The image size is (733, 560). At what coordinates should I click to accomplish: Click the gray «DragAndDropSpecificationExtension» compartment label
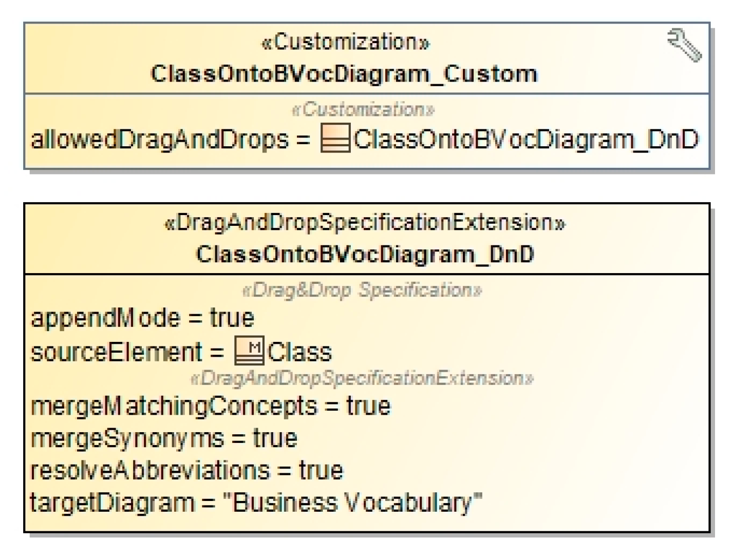coord(362,379)
